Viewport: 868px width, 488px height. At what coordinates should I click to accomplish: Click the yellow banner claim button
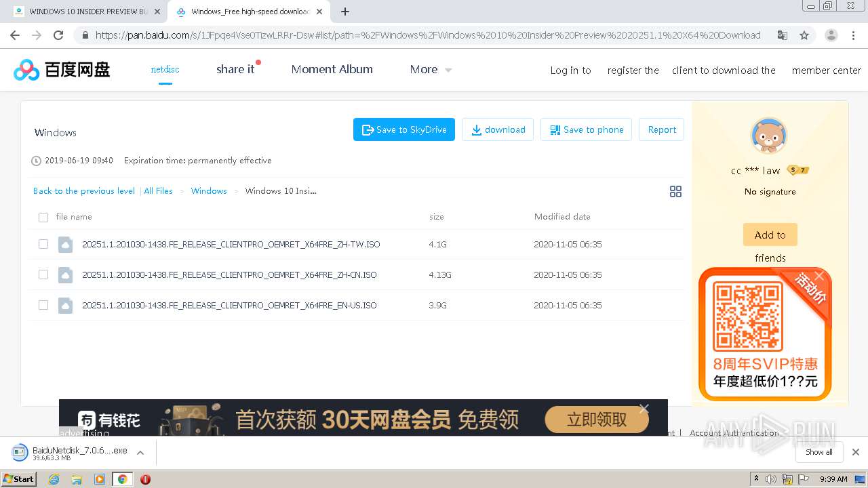pyautogui.click(x=597, y=420)
